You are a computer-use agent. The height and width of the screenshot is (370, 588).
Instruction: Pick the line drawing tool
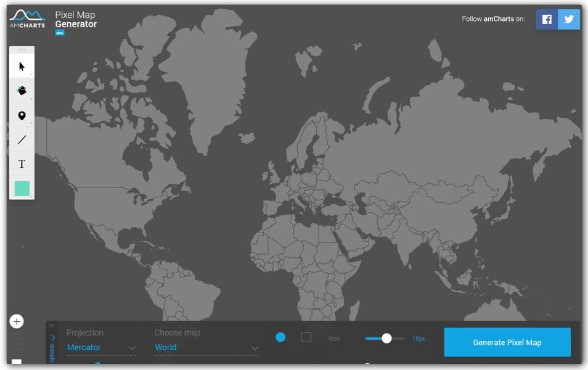click(x=21, y=140)
